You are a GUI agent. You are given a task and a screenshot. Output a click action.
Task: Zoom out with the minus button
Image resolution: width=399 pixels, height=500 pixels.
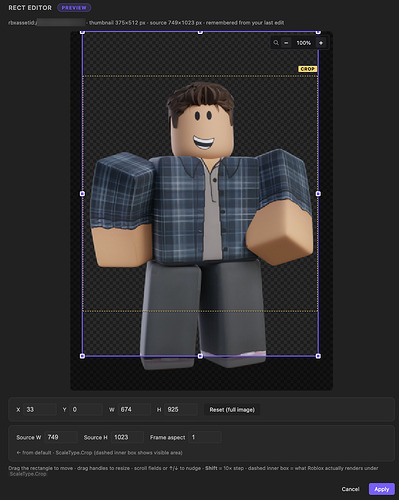(286, 43)
